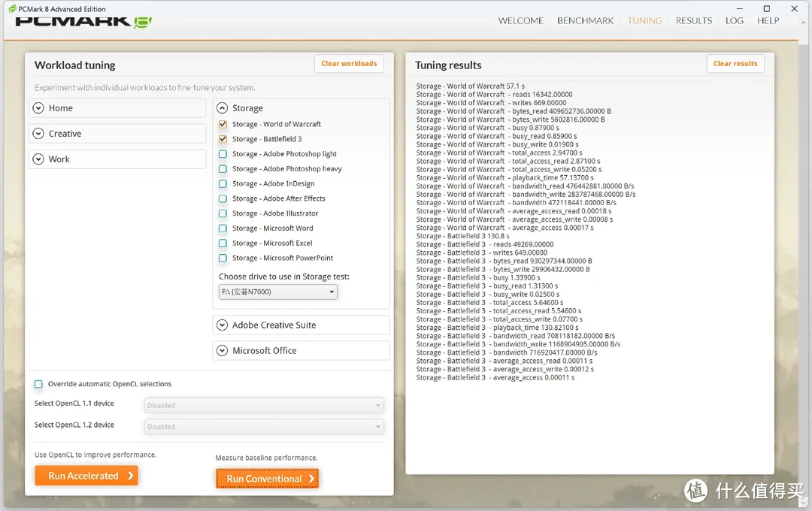Enable Storage - Adobe Photoshop light
The image size is (812, 511).
click(223, 154)
